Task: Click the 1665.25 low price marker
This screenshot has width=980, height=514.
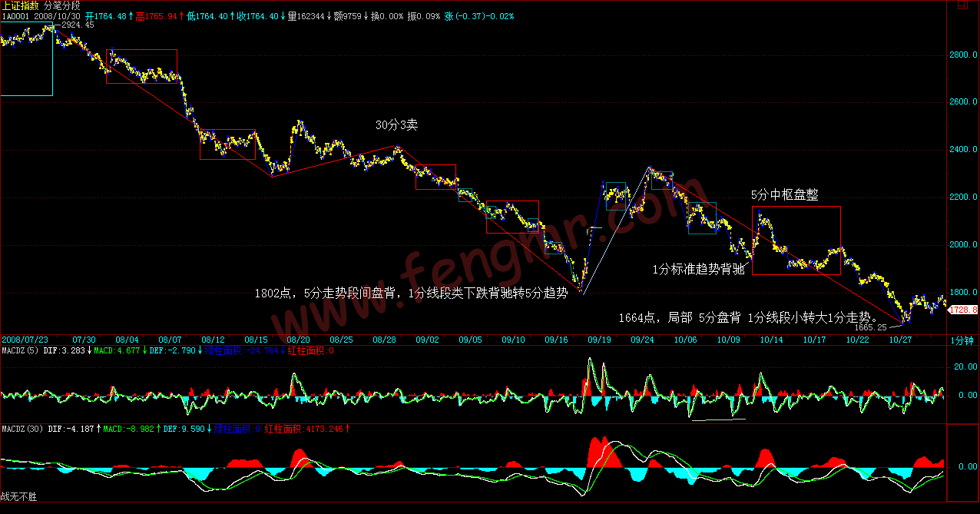Action: pos(871,327)
